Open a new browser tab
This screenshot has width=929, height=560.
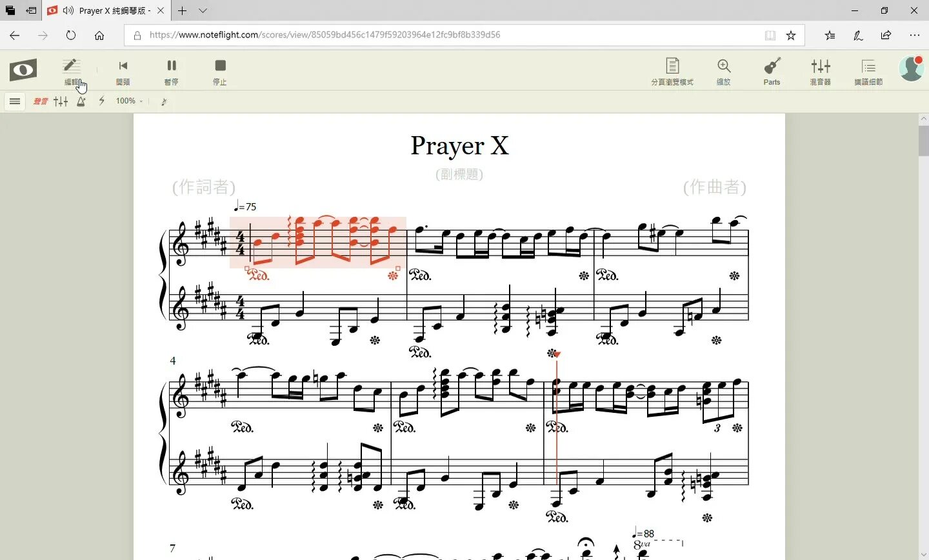pyautogui.click(x=183, y=10)
